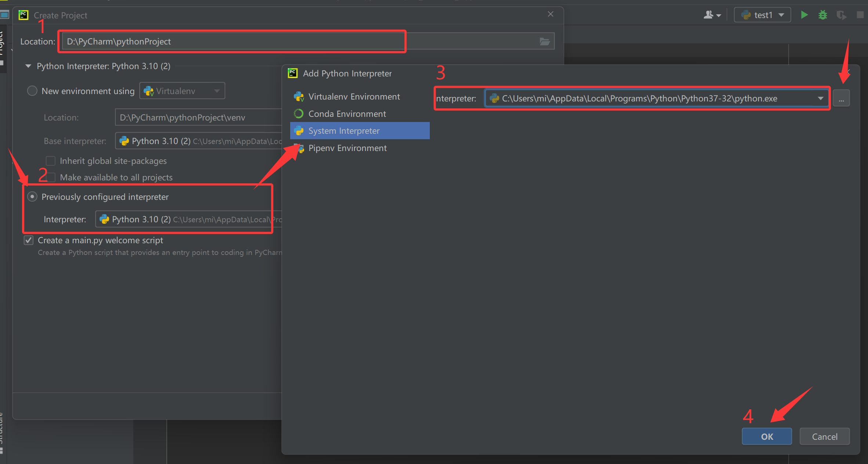
Task: Open the Virtualenv environment type dropdown
Action: click(x=182, y=91)
